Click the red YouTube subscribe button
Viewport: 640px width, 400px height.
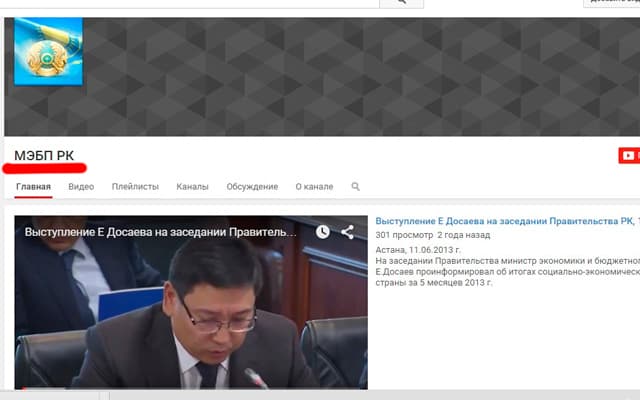pos(629,156)
